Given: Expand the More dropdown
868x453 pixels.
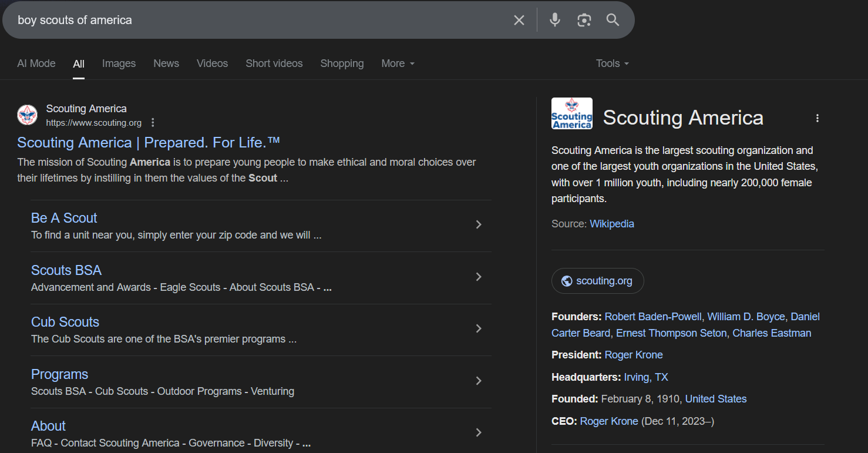Looking at the screenshot, I should 398,63.
